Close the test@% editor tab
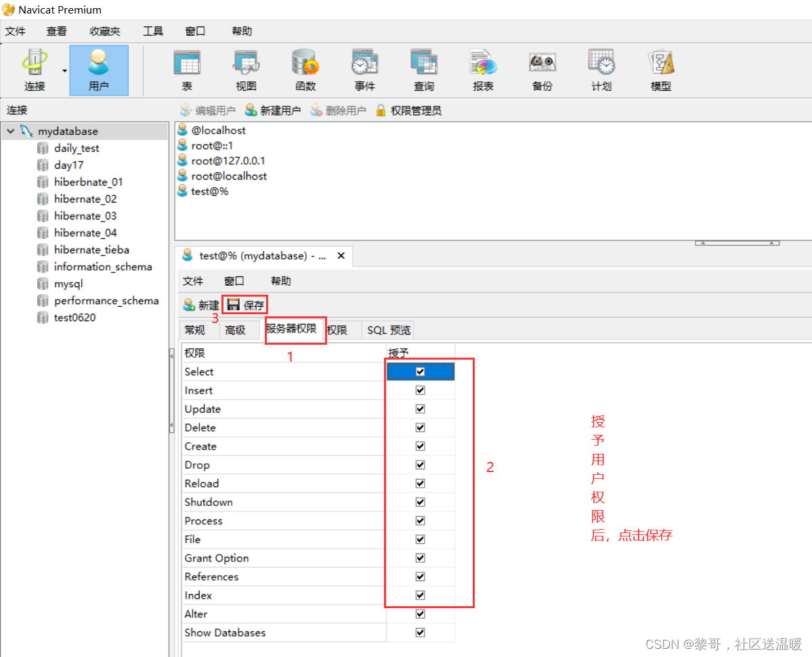Screen dimensions: 812x657 (x=341, y=256)
